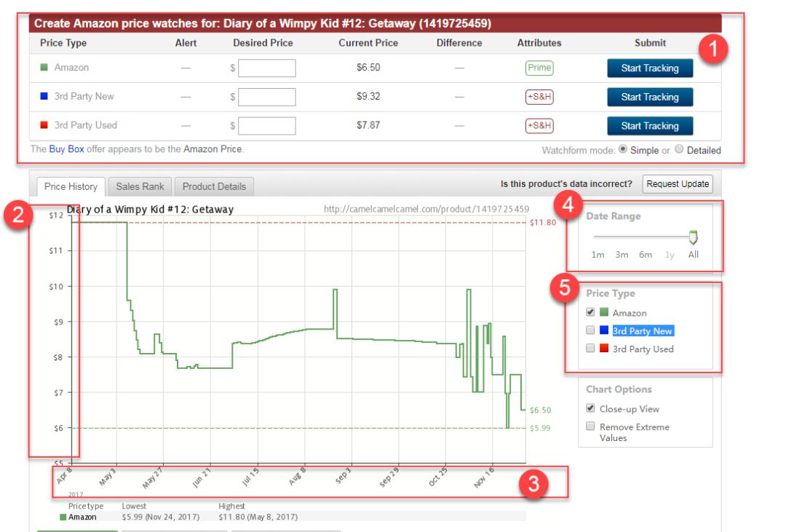This screenshot has width=786, height=532.
Task: Start Tracking the Amazon price
Action: pyautogui.click(x=649, y=68)
